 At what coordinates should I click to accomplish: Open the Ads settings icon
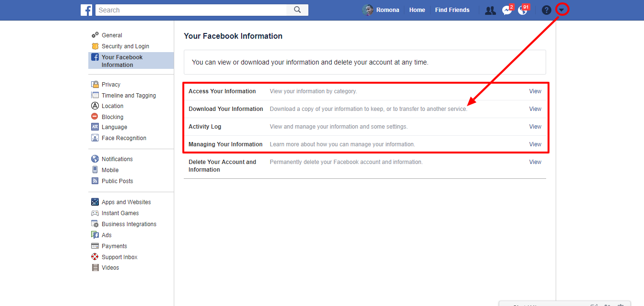(x=95, y=235)
